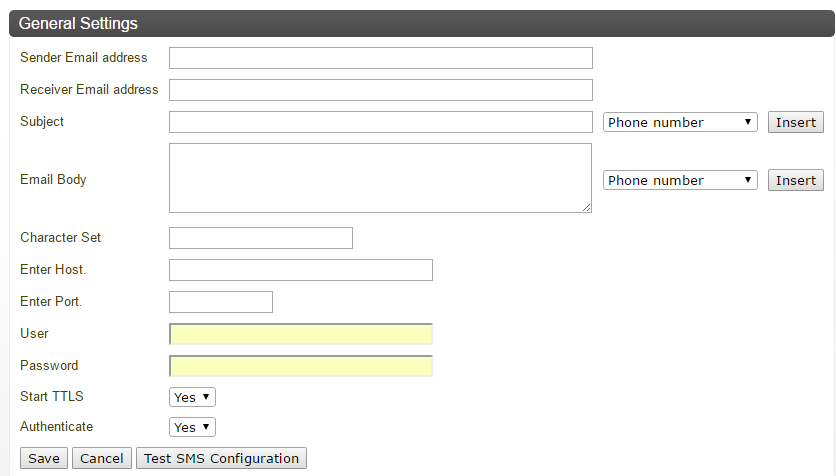Open the Phone number dropdown beside Subject
The width and height of the screenshot is (836, 476).
pos(680,122)
